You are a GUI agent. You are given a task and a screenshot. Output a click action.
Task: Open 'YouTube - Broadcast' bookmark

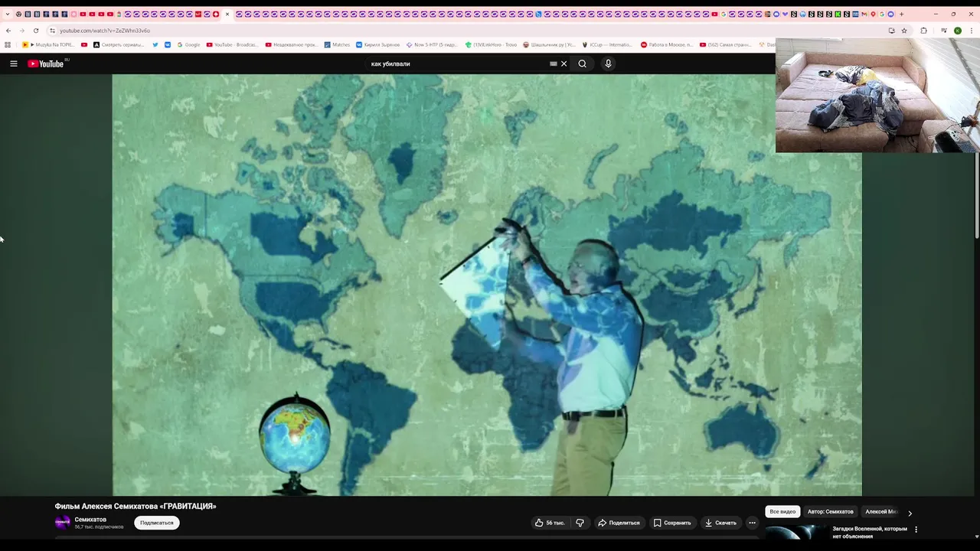232,44
